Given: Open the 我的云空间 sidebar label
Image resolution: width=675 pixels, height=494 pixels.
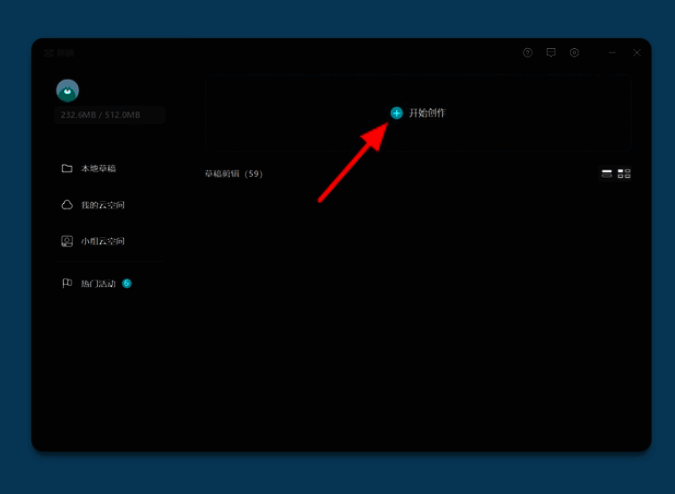Looking at the screenshot, I should 103,205.
